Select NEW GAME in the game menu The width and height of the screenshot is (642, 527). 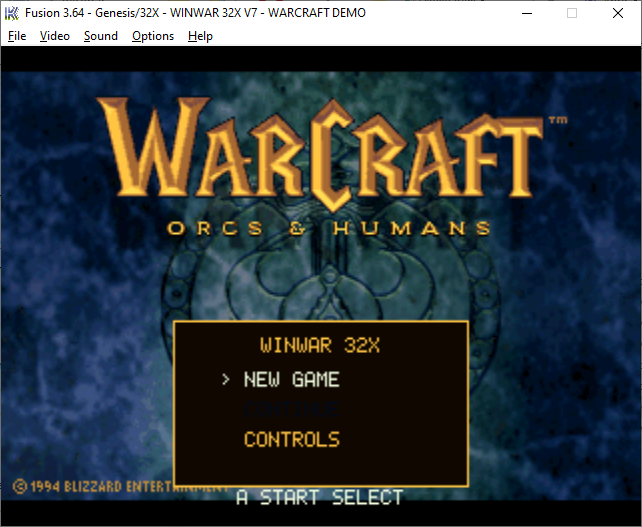point(292,380)
